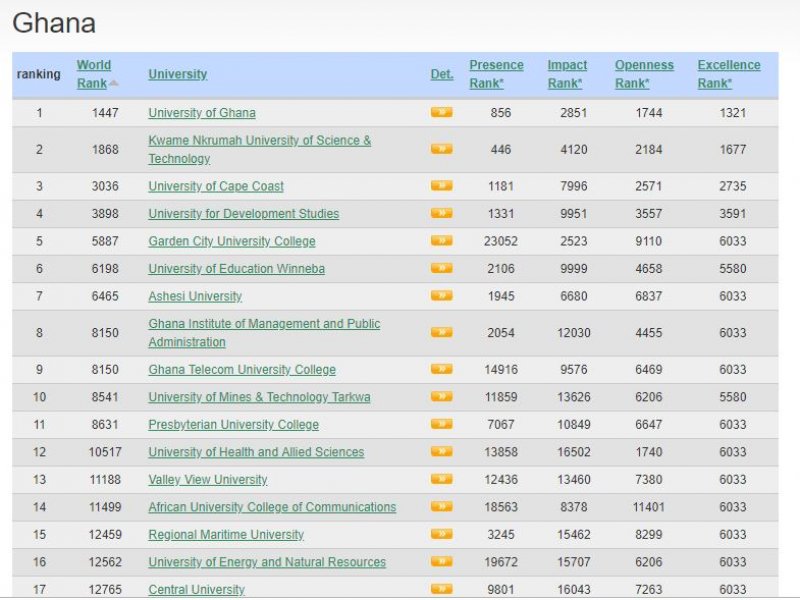Open Kwame Nkrumah University of Science & Technology link
This screenshot has height=600, width=800.
click(260, 149)
